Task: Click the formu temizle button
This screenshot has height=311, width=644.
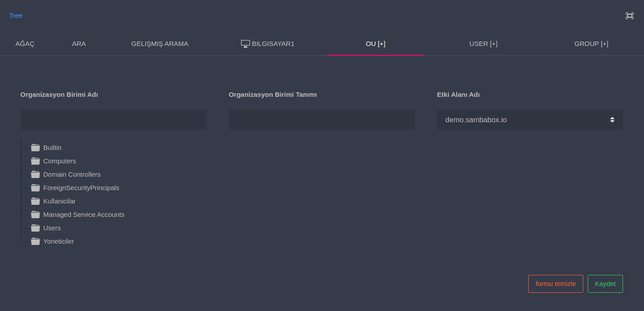Action: tap(556, 284)
